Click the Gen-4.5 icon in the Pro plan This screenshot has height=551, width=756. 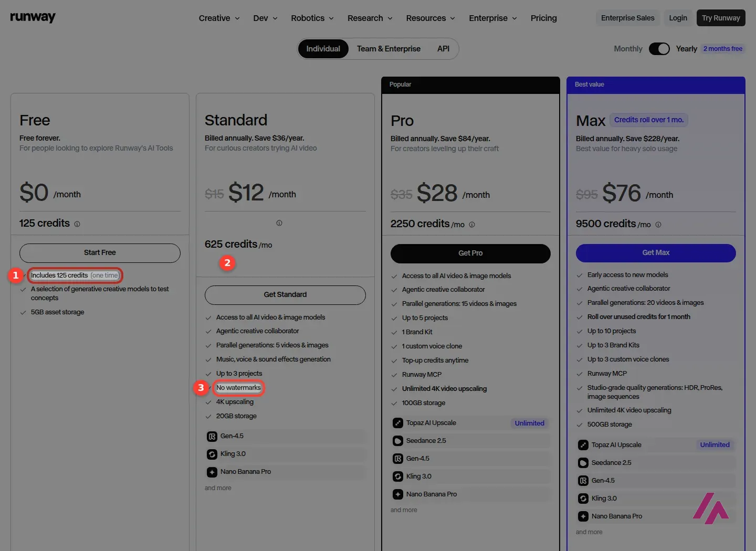coord(398,459)
